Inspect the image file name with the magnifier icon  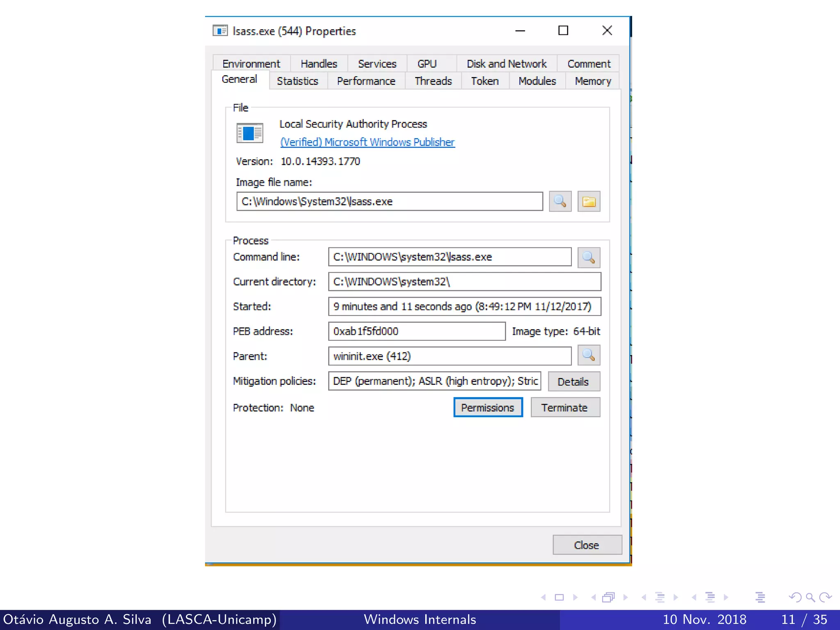(560, 201)
